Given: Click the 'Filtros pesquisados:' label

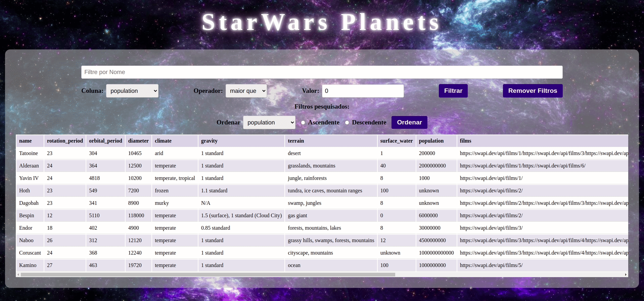Looking at the screenshot, I should 322,107.
